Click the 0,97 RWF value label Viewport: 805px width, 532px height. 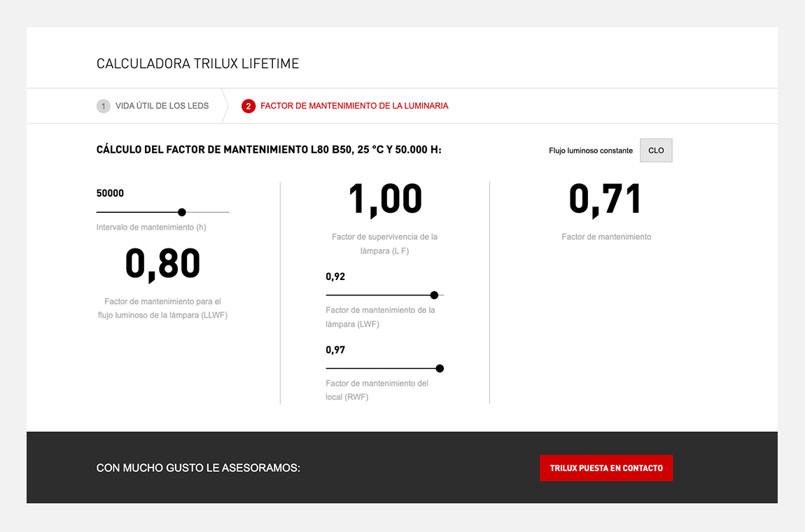point(335,350)
